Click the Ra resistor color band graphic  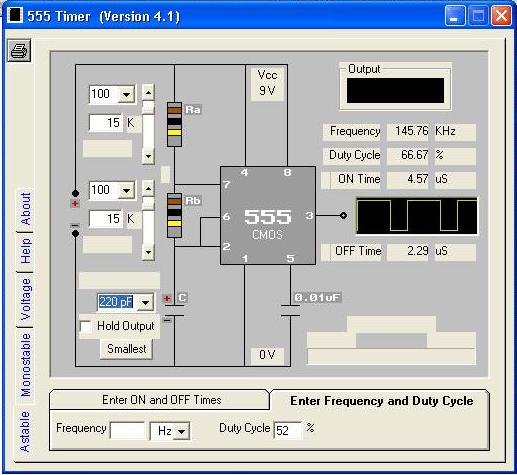pos(174,124)
